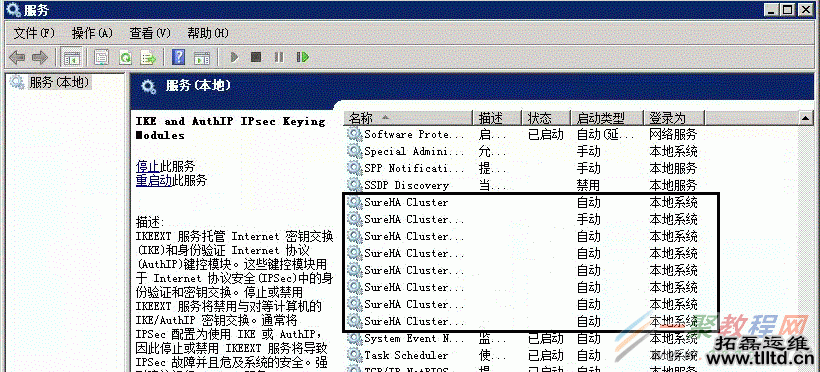The image size is (820, 372).
Task: Toggle the Show/Hide Console Tree toolbar icon
Action: 71,57
